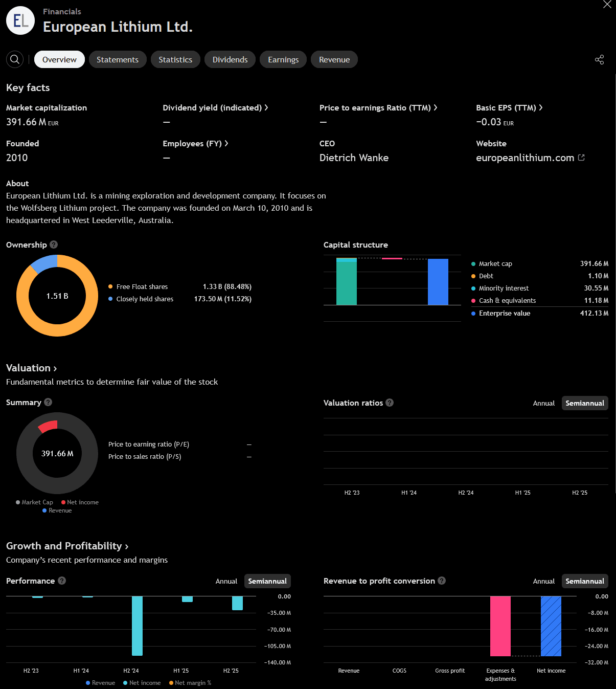Click the share icon
Screen dimensions: 616x689
600,59
